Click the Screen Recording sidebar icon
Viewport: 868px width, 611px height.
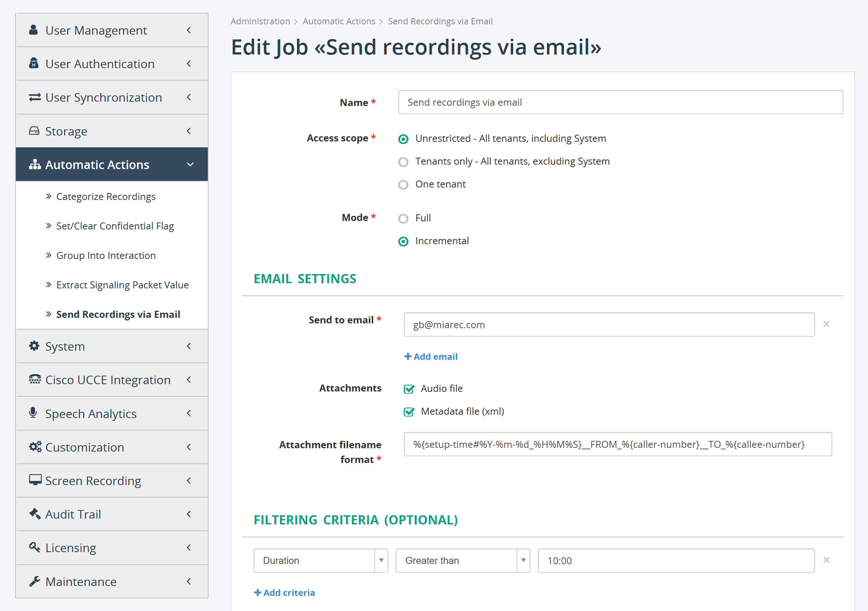[x=34, y=480]
